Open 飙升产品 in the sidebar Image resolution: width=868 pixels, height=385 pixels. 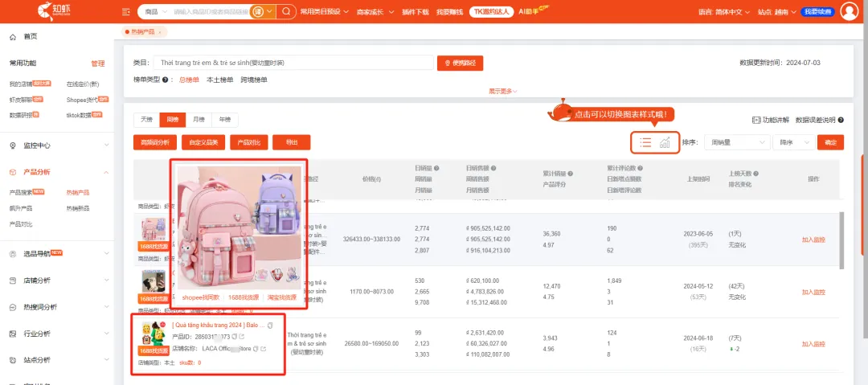[x=20, y=208]
